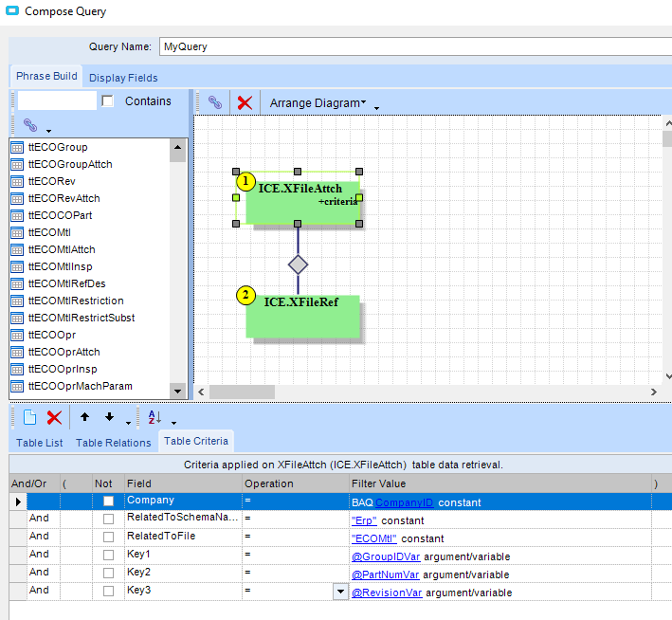Click the ttECOCOPart table icon
This screenshot has height=620, width=672.
pyautogui.click(x=17, y=215)
